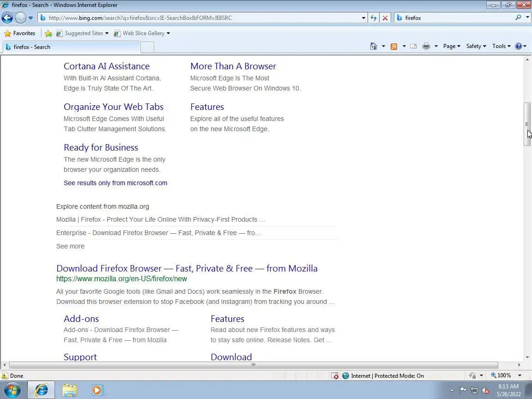Open Organize Your Web Tabs link
The image size is (532, 399).
[114, 107]
